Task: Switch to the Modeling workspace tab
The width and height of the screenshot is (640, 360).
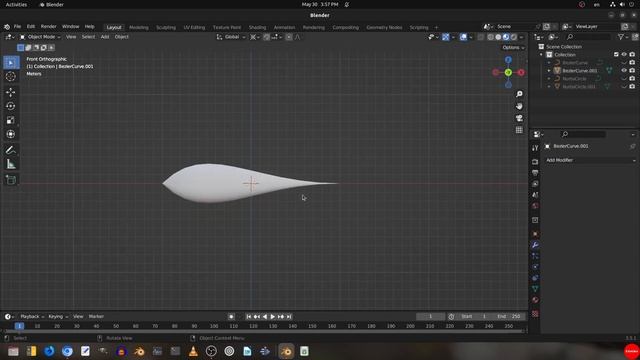Action: pyautogui.click(x=139, y=27)
